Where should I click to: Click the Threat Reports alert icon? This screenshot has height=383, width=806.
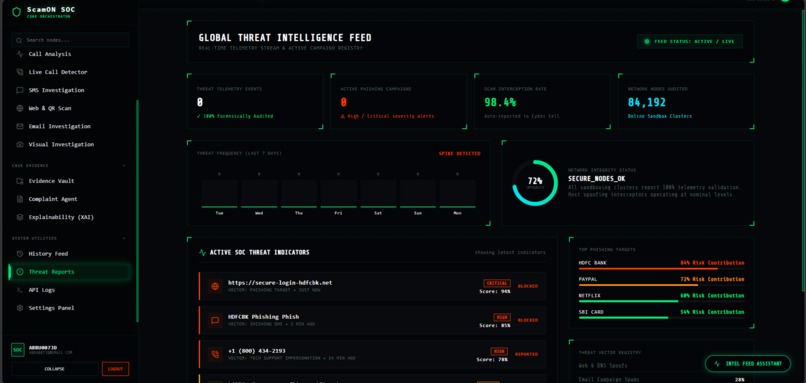(20, 271)
